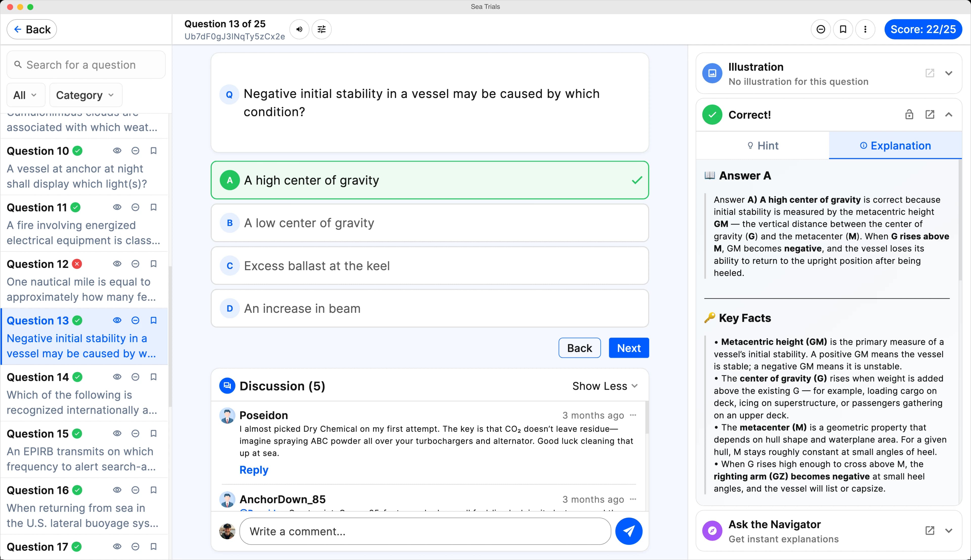Click the Search for a question field
The height and width of the screenshot is (560, 971).
tap(86, 65)
